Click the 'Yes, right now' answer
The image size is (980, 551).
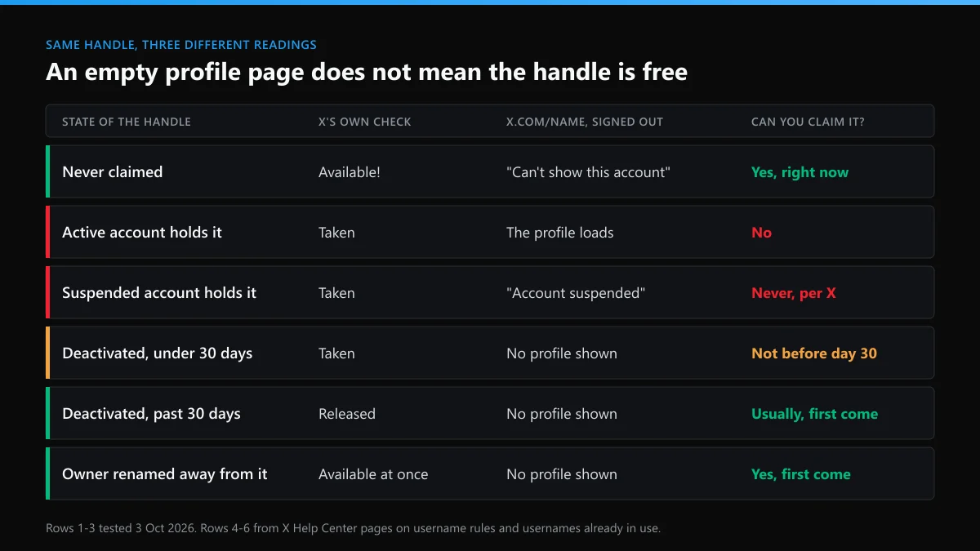pyautogui.click(x=800, y=172)
